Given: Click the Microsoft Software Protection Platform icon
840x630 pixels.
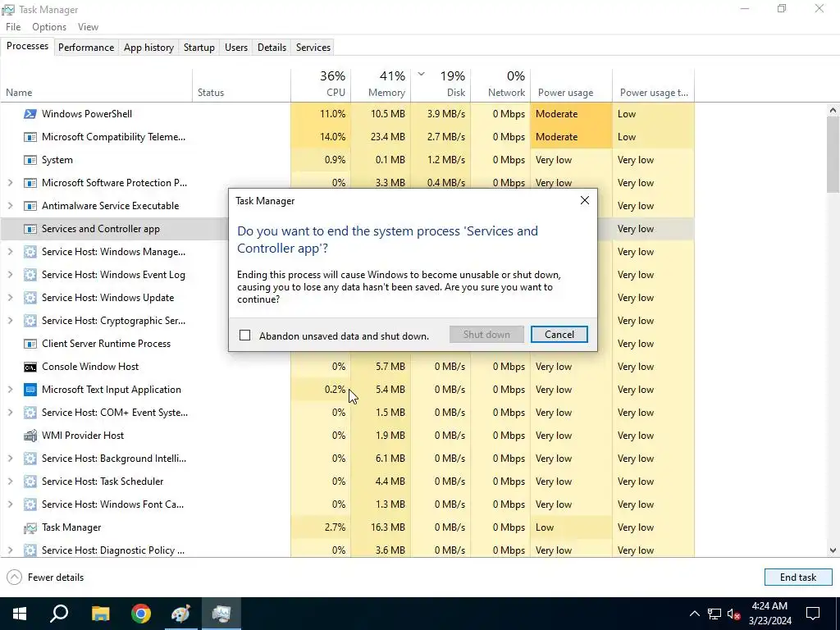Looking at the screenshot, I should click(x=30, y=183).
